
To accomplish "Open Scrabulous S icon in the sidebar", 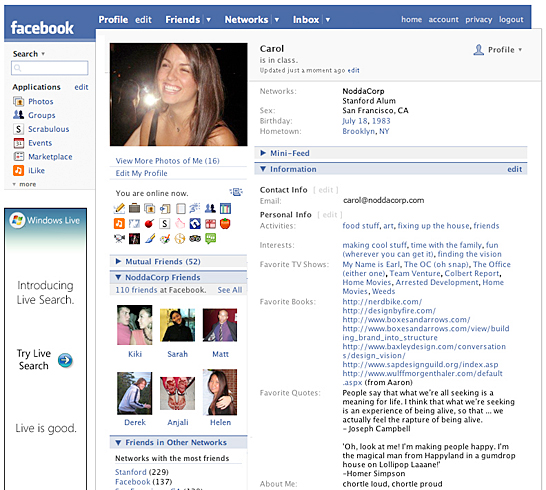I will tap(18, 129).
